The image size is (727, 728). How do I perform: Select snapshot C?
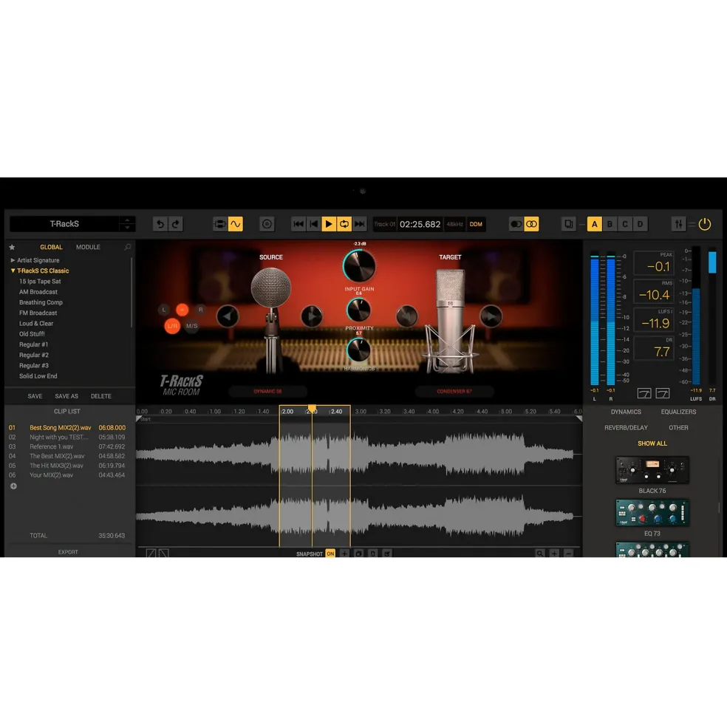[x=625, y=224]
